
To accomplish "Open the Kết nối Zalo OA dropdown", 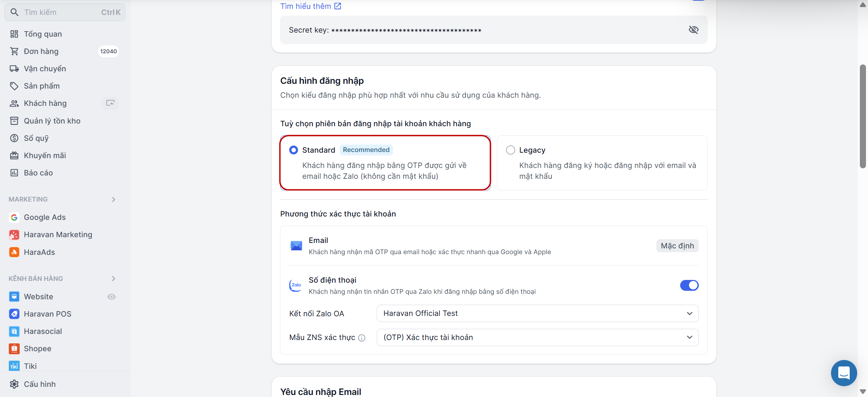I will [x=537, y=313].
